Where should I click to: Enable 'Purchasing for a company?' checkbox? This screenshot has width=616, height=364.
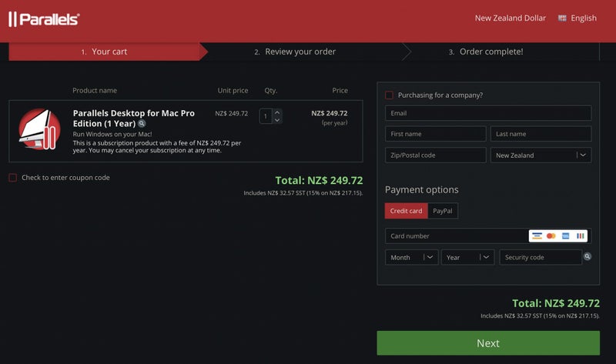(389, 95)
